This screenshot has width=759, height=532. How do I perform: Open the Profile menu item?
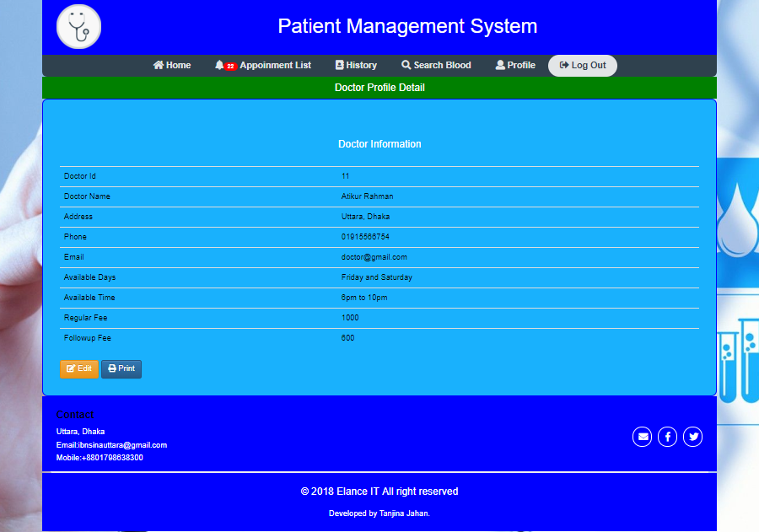pos(515,65)
